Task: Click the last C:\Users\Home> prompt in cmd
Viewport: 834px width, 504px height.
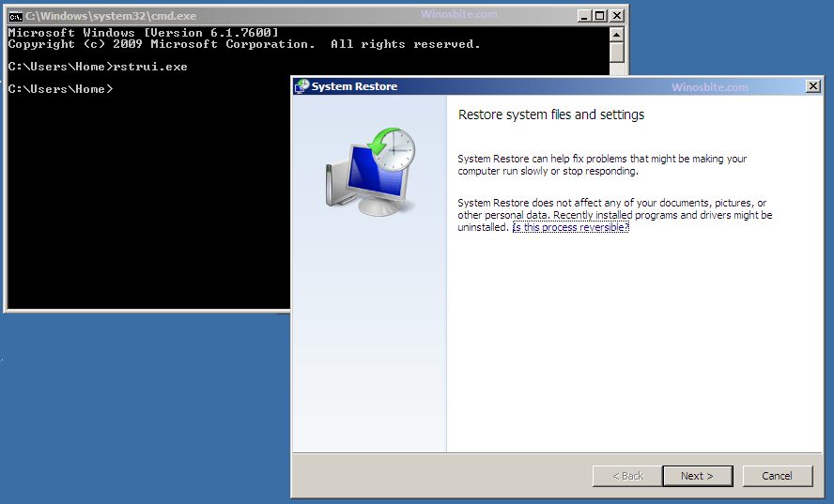Action: [61, 89]
